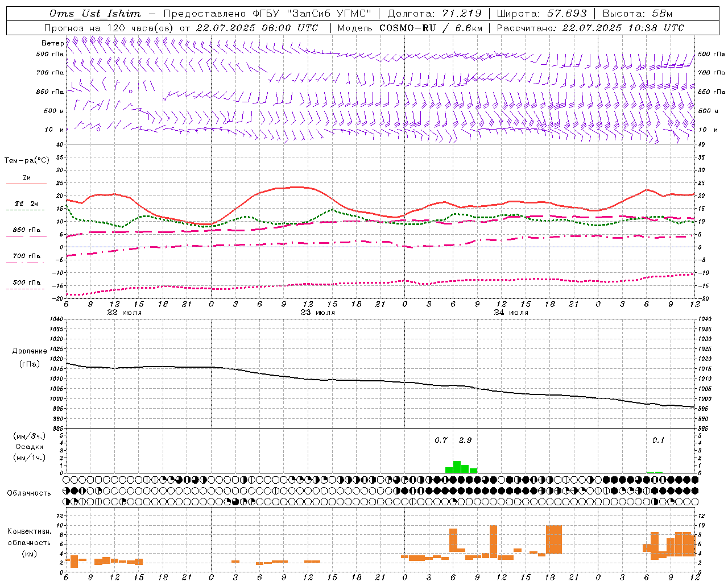This screenshot has height=582, width=728.
Task: Click the tallest green precipitation bar
Action: tap(457, 467)
